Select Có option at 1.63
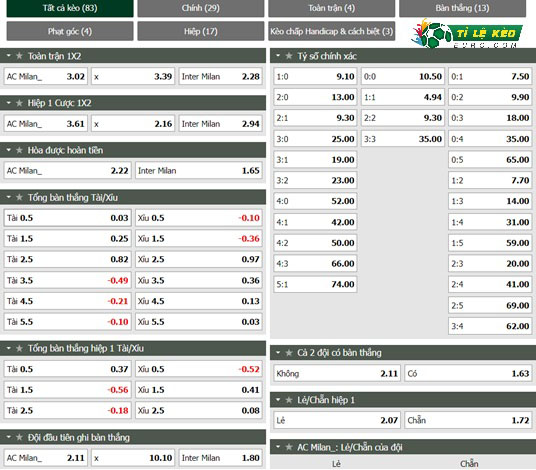 click(x=468, y=373)
